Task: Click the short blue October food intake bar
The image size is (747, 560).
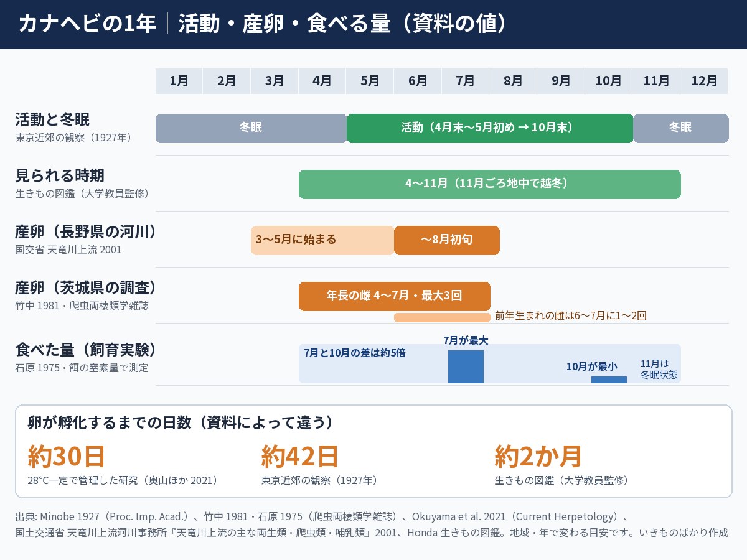Action: coord(609,380)
